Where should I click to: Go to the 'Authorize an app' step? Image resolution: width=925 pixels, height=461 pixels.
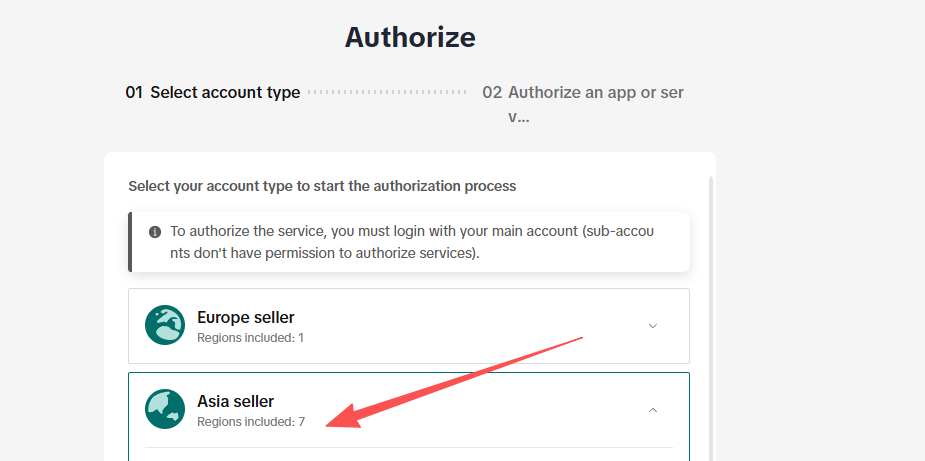596,93
